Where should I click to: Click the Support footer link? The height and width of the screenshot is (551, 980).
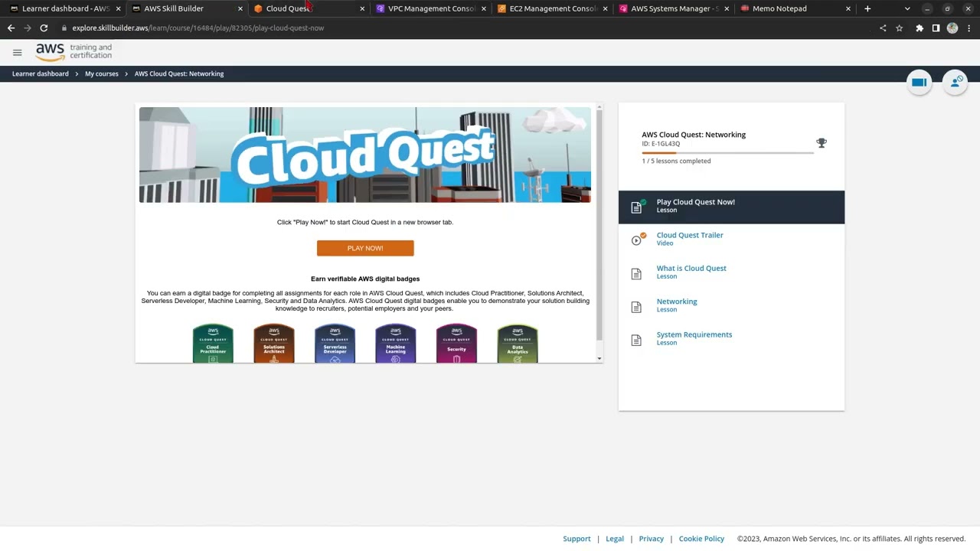pyautogui.click(x=577, y=539)
